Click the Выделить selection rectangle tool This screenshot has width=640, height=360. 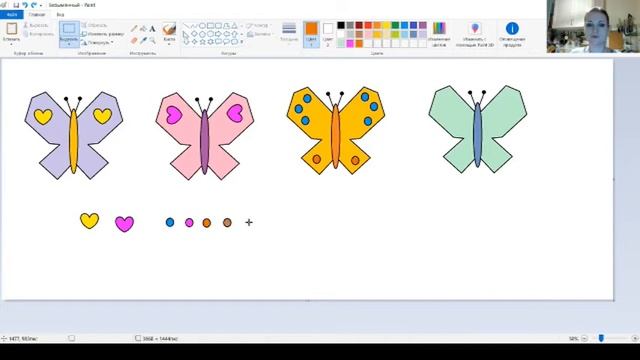pyautogui.click(x=69, y=29)
